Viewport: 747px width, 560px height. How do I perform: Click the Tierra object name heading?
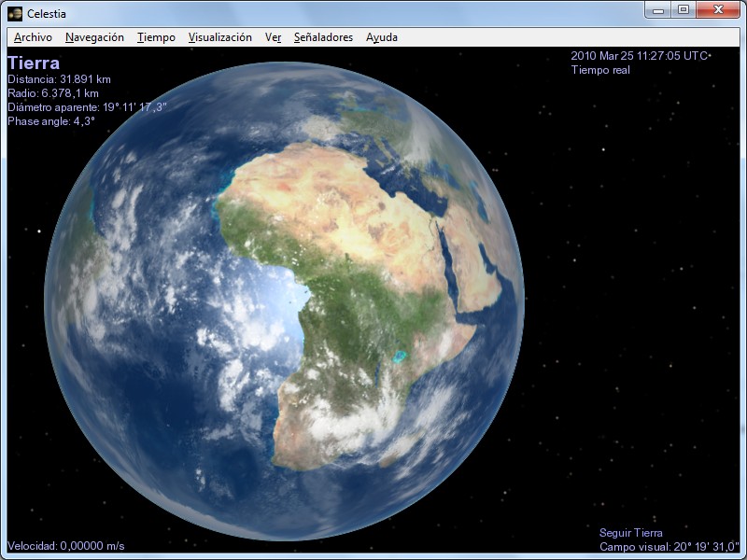(x=34, y=63)
